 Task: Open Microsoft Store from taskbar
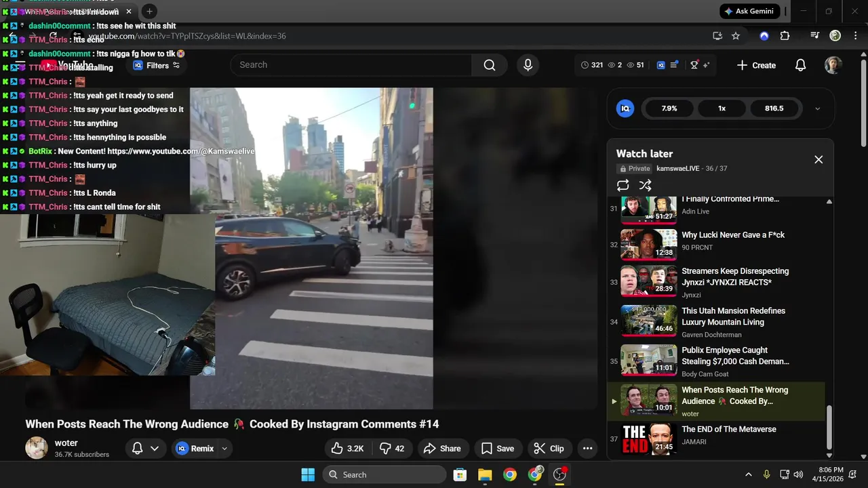pyautogui.click(x=460, y=474)
